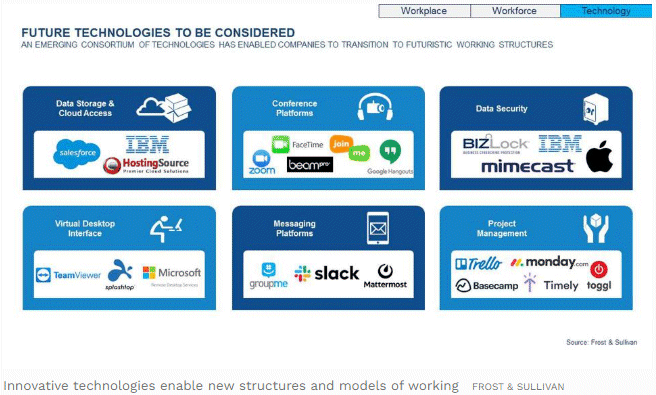The image size is (656, 395).
Task: Select the highlighted Technology tab
Action: click(606, 11)
